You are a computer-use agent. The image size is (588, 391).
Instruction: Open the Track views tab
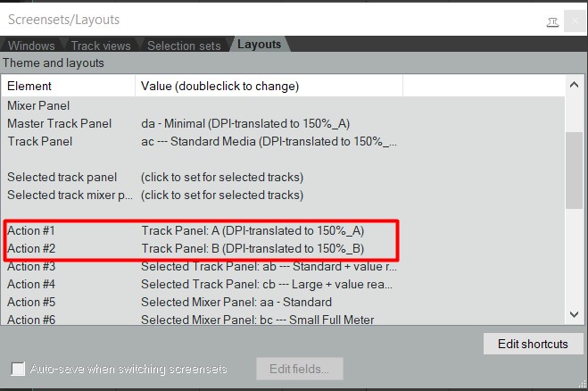coord(101,46)
